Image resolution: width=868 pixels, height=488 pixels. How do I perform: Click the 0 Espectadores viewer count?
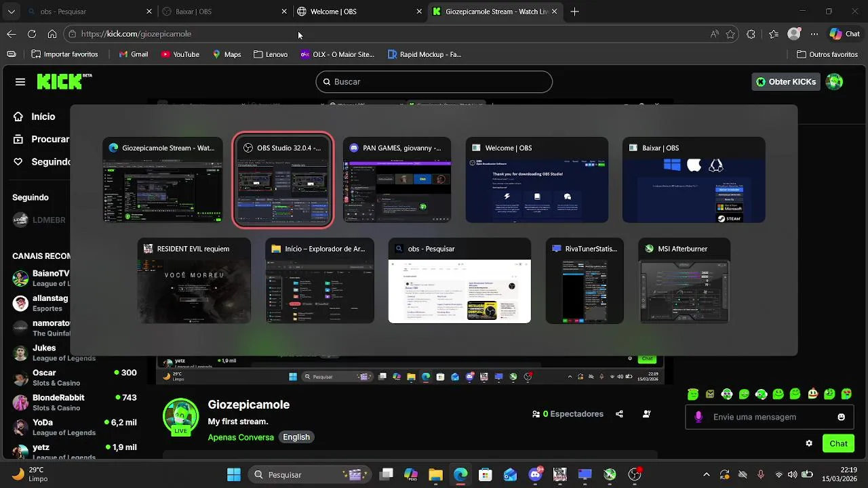(x=568, y=414)
